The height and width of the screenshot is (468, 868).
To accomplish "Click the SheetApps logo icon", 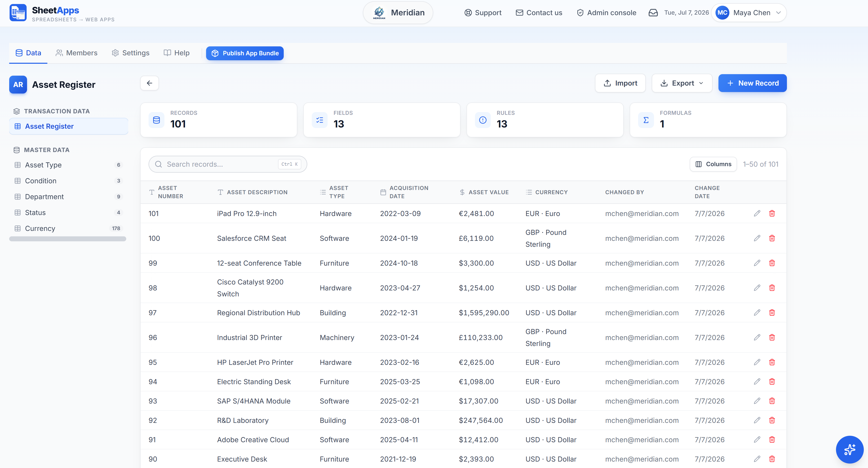I will click(x=18, y=13).
